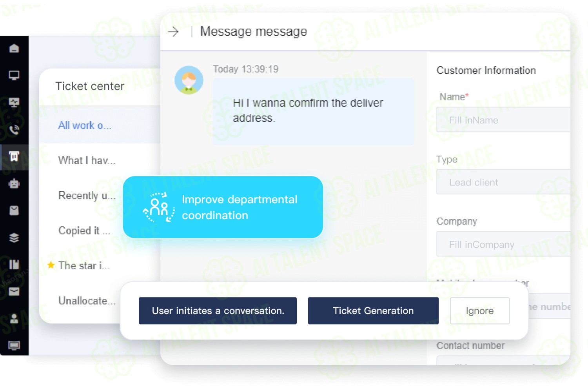Open the Recently updated ticket list
The height and width of the screenshot is (392, 588).
click(x=87, y=196)
